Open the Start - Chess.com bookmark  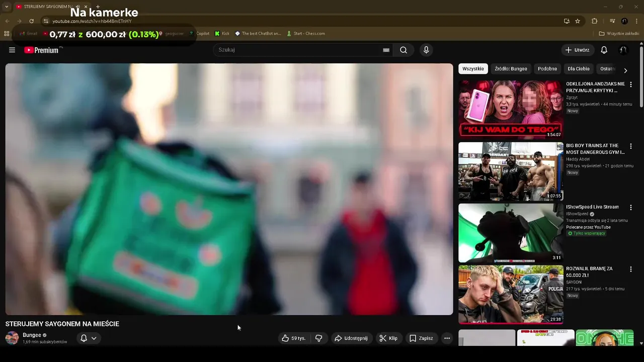(306, 34)
